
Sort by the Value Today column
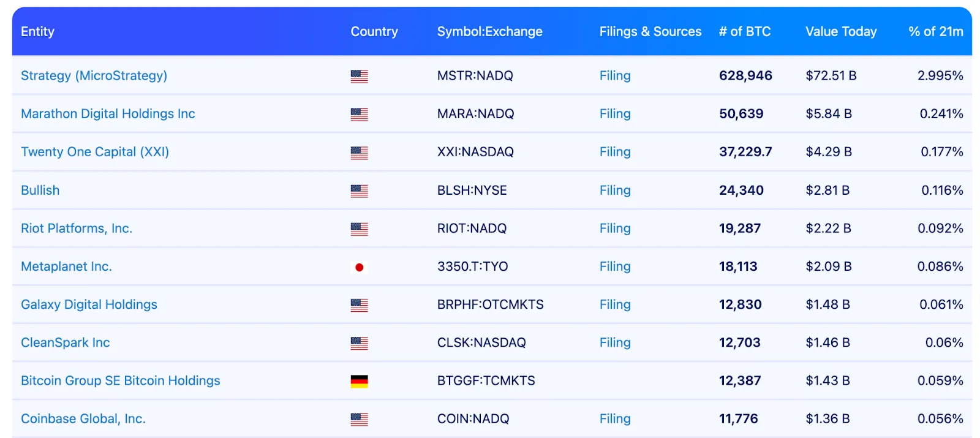(840, 31)
